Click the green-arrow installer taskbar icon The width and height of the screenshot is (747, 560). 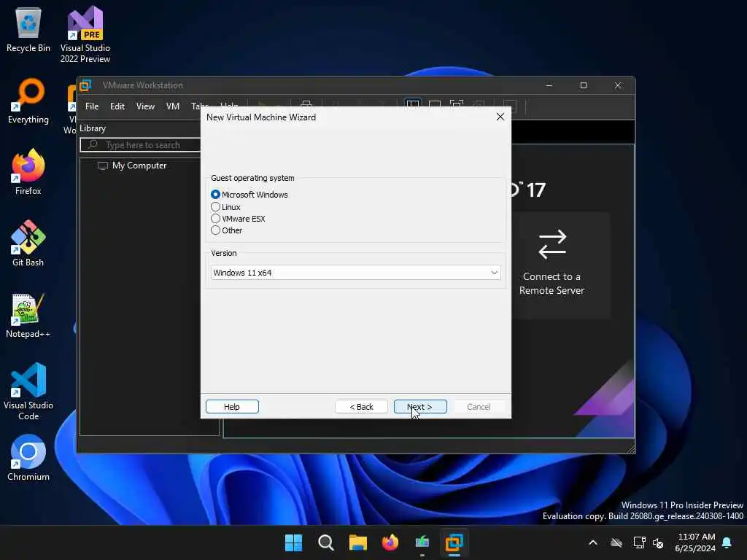point(422,542)
